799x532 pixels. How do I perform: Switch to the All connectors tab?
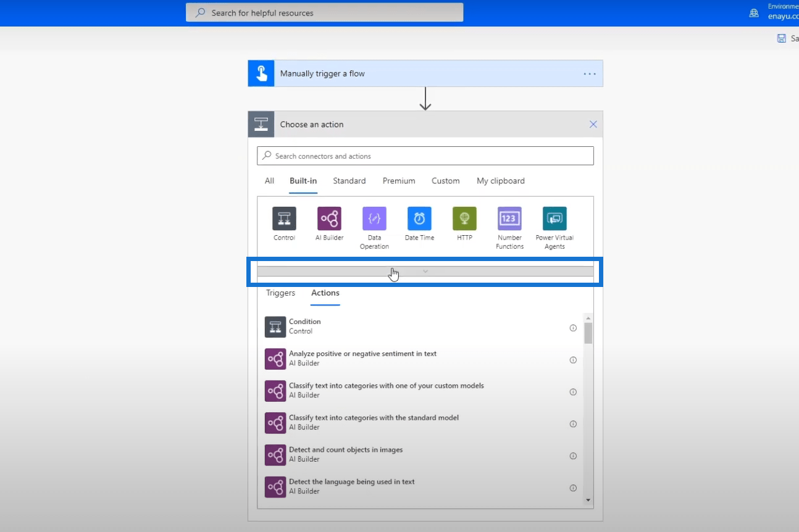point(269,181)
